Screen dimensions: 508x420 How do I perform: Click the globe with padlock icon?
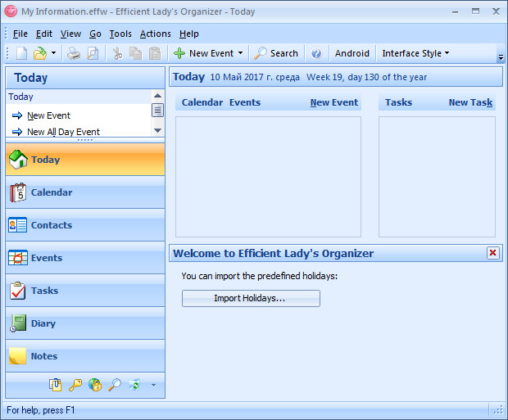[x=95, y=385]
